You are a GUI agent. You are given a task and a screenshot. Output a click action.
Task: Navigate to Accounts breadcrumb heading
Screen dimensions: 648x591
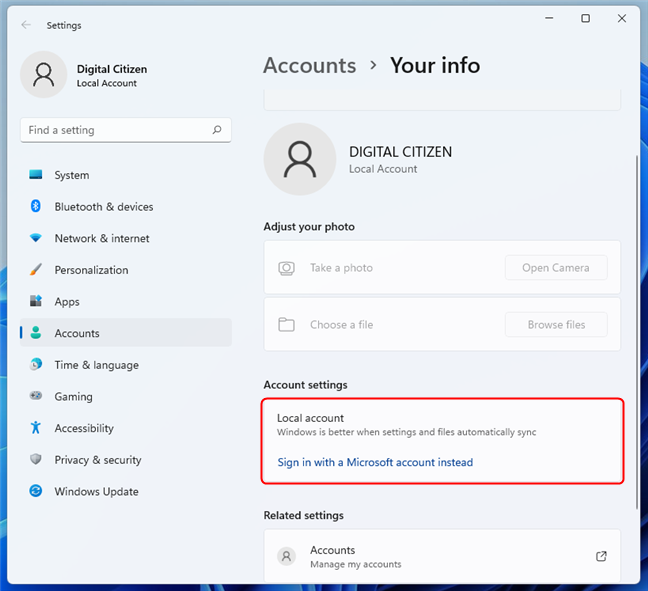[309, 66]
